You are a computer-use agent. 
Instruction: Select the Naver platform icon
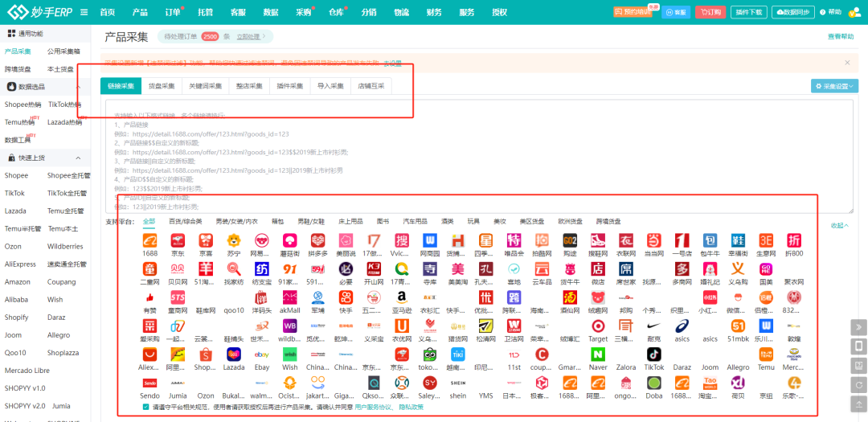[598, 354]
